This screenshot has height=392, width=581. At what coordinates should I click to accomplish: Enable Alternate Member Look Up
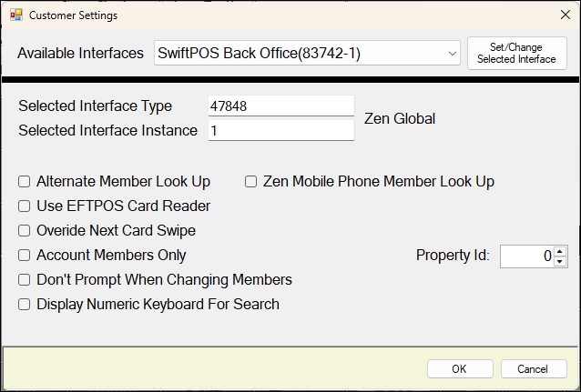25,182
